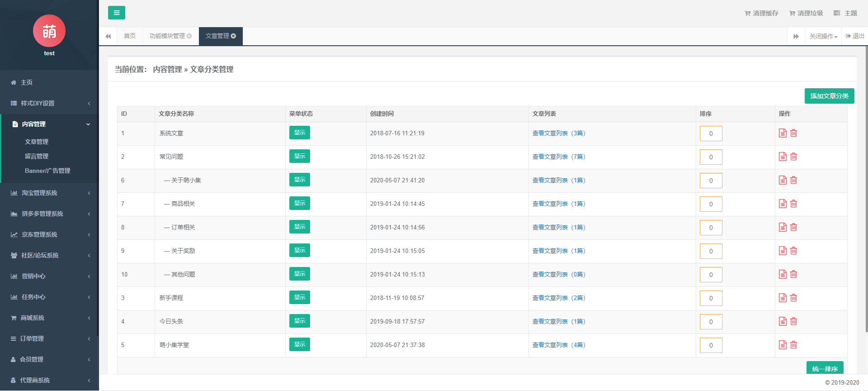Open 查看文章列表 (7篇) link
Viewport: 868px width, 391px height.
point(558,157)
